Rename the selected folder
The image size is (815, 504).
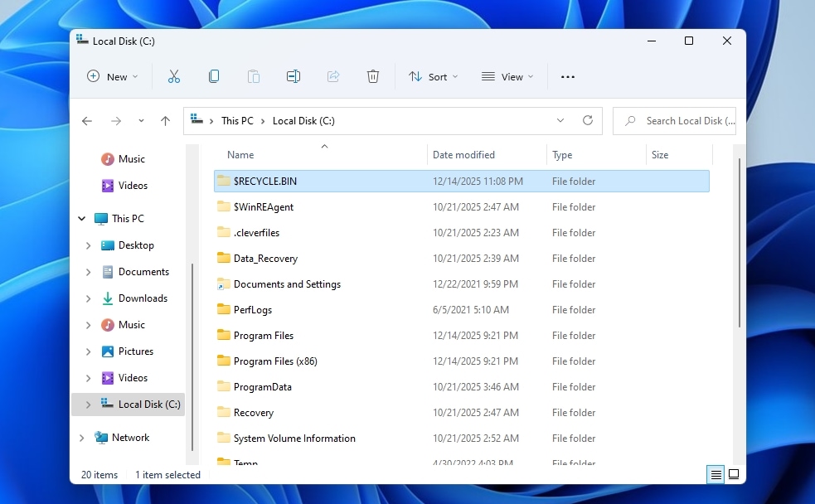coord(293,75)
